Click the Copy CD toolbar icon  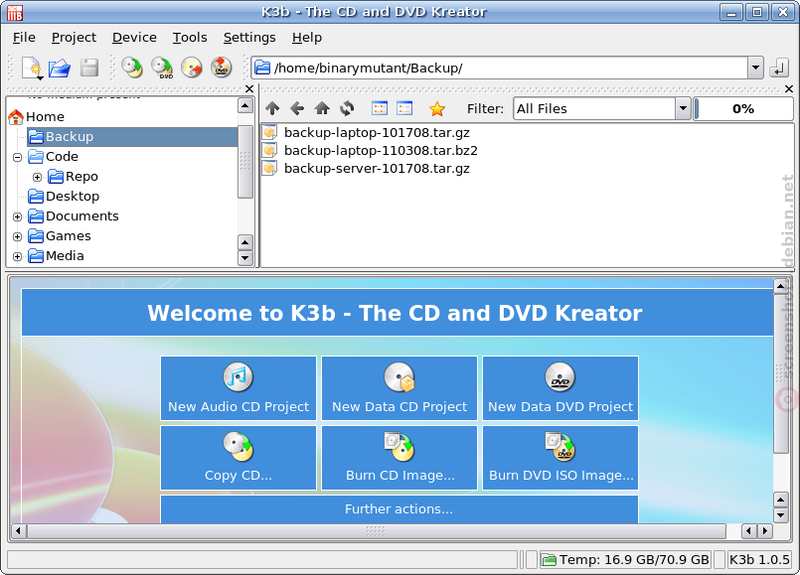pyautogui.click(x=132, y=67)
